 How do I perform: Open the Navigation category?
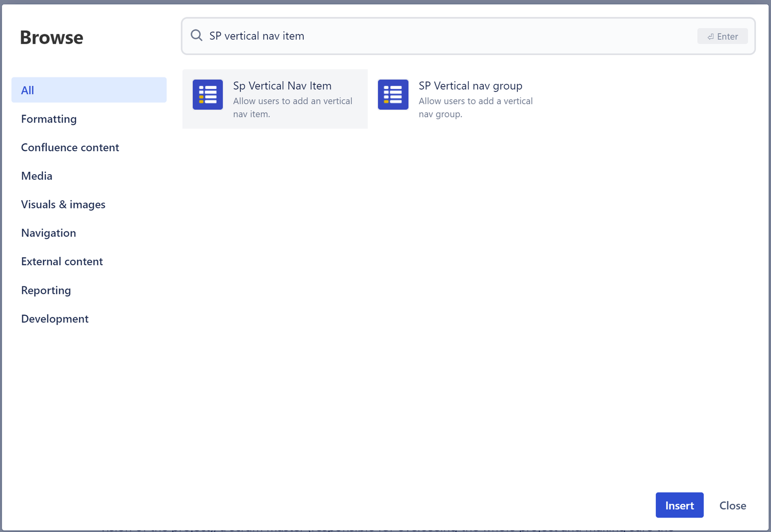(x=48, y=233)
